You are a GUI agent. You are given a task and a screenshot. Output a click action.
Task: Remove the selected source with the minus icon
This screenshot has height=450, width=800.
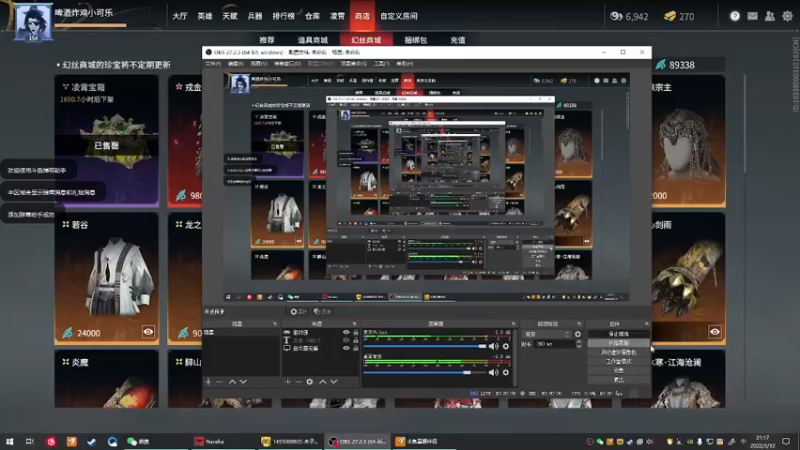pyautogui.click(x=298, y=382)
